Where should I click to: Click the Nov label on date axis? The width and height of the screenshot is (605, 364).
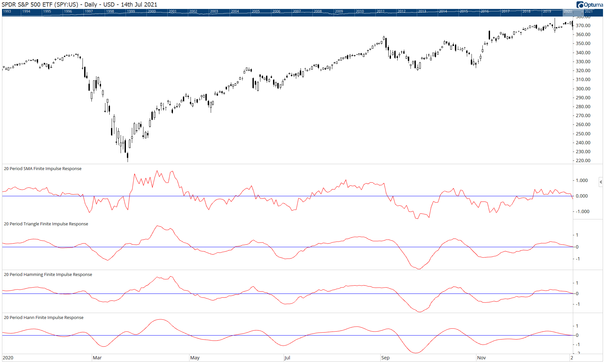click(481, 358)
